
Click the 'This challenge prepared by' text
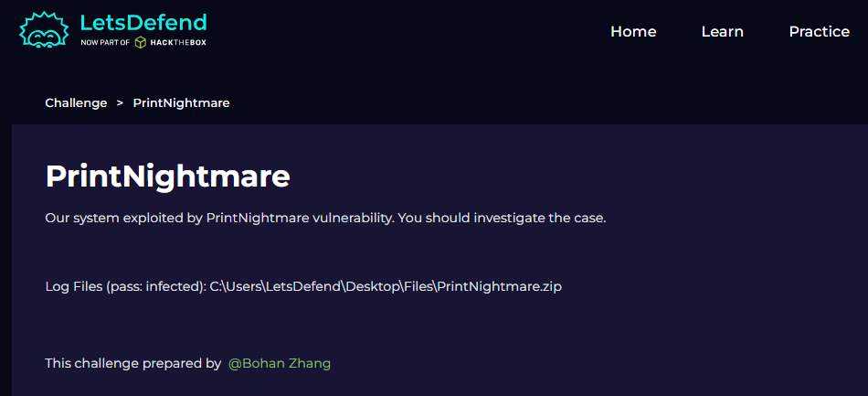(x=132, y=363)
